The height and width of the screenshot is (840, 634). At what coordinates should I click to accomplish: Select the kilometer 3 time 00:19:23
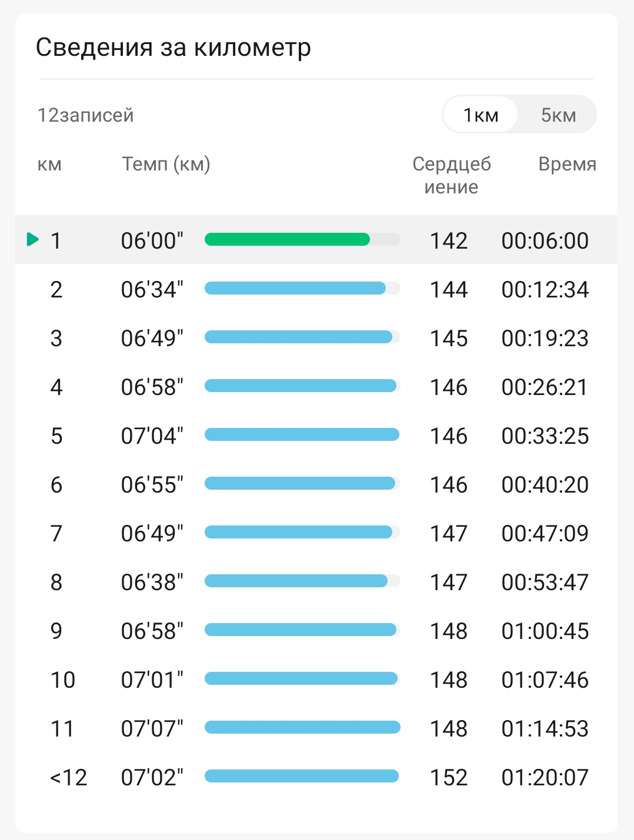tap(545, 338)
